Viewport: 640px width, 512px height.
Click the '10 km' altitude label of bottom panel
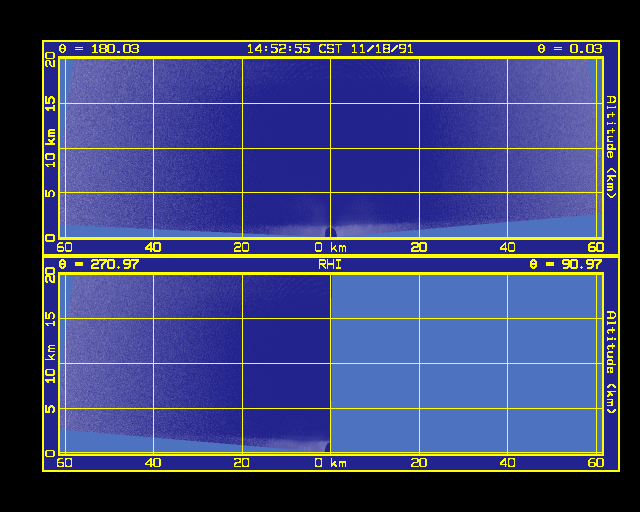(50, 363)
